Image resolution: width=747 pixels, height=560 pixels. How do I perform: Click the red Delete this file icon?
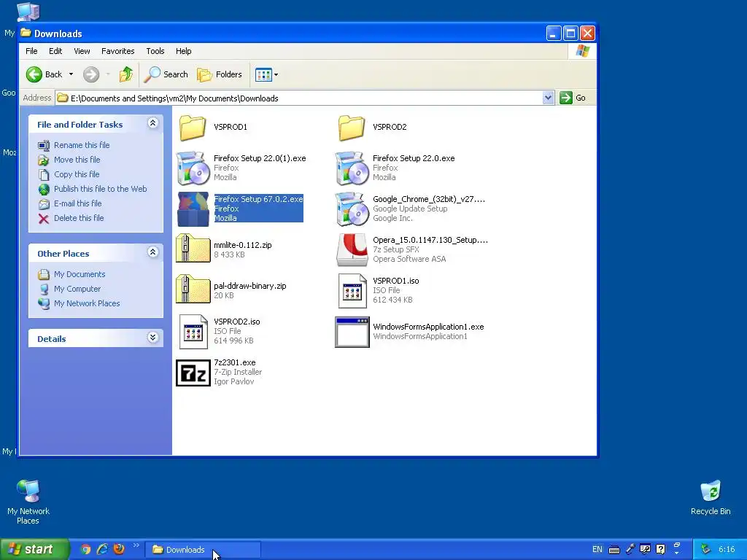coord(44,219)
